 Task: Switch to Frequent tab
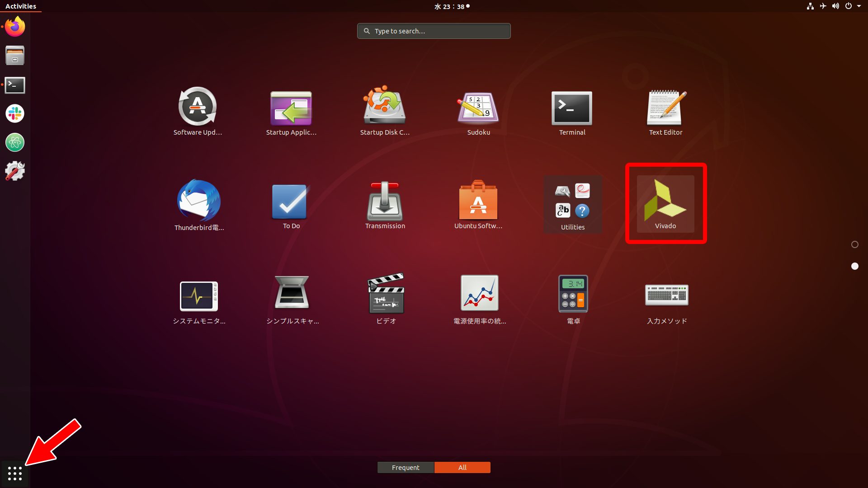406,467
